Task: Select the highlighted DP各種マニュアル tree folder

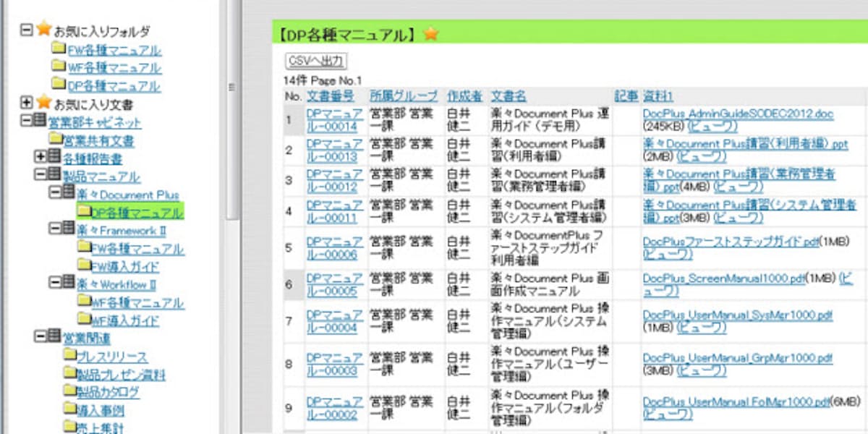Action: click(136, 213)
